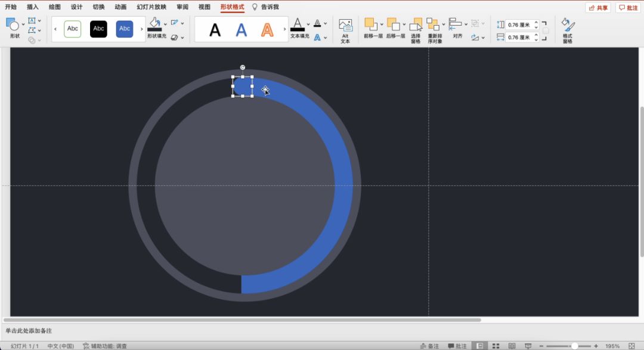Increase shape height with stepper up arrow
The image size is (644, 350).
coord(536,23)
